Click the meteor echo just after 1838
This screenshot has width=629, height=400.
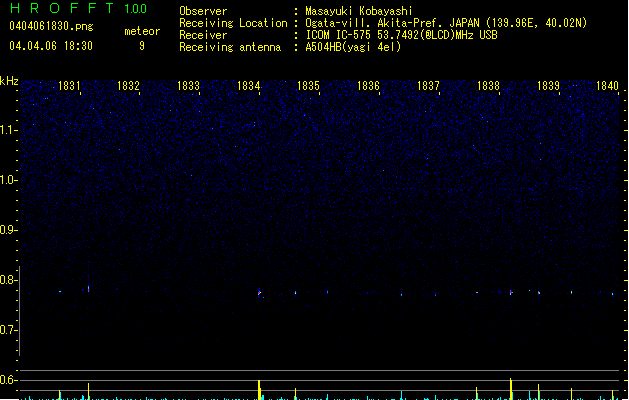pyautogui.click(x=511, y=292)
